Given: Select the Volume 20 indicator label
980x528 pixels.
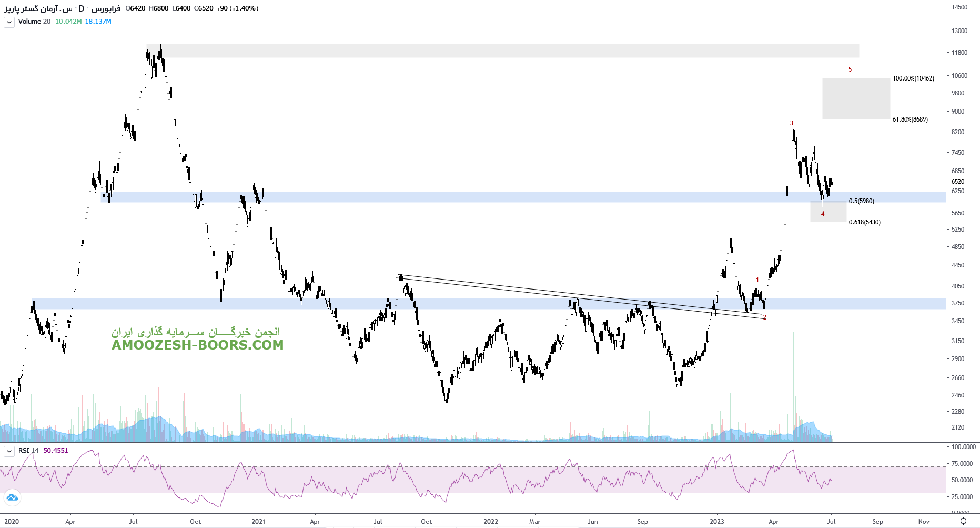Looking at the screenshot, I should pos(34,22).
